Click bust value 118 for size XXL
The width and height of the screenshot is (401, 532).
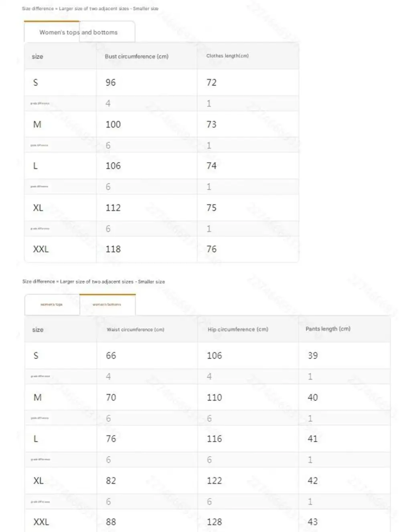click(x=113, y=249)
